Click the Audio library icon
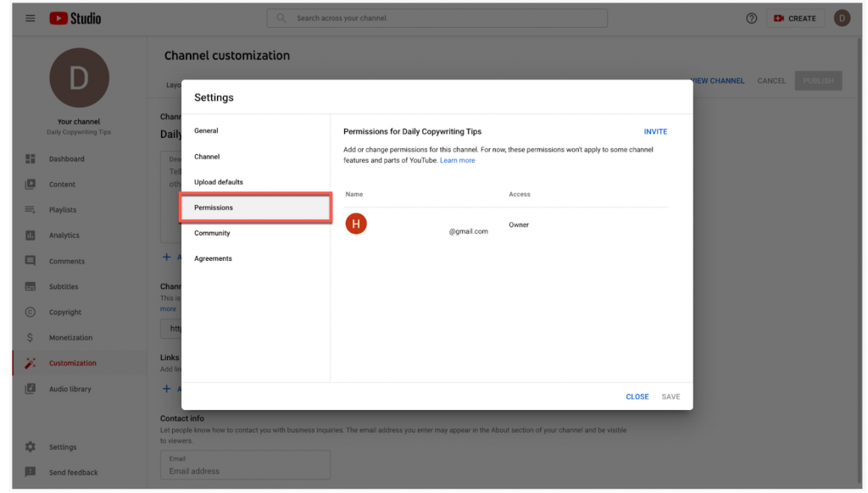Viewport: 868px width, 493px height. click(30, 389)
